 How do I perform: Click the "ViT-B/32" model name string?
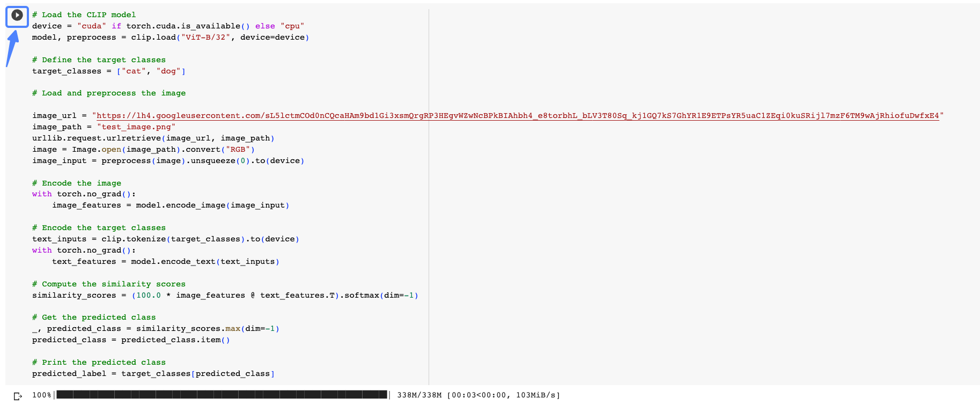click(207, 38)
